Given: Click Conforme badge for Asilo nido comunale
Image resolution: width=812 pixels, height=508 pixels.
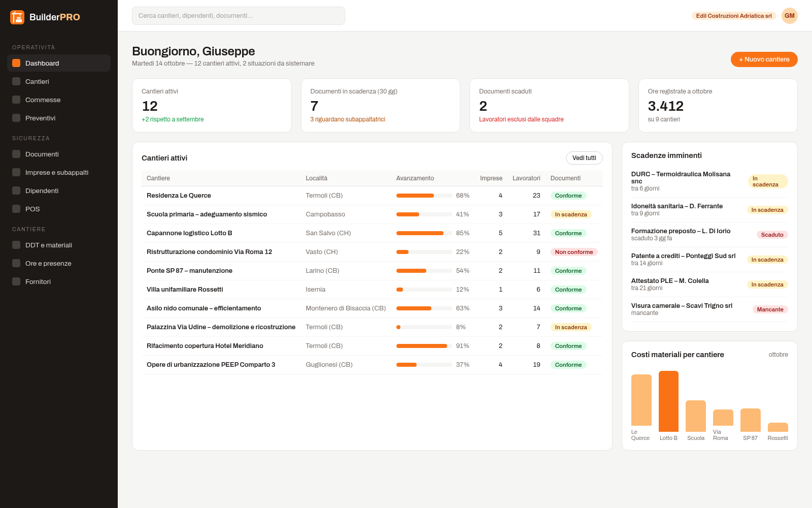Looking at the screenshot, I should [568, 308].
